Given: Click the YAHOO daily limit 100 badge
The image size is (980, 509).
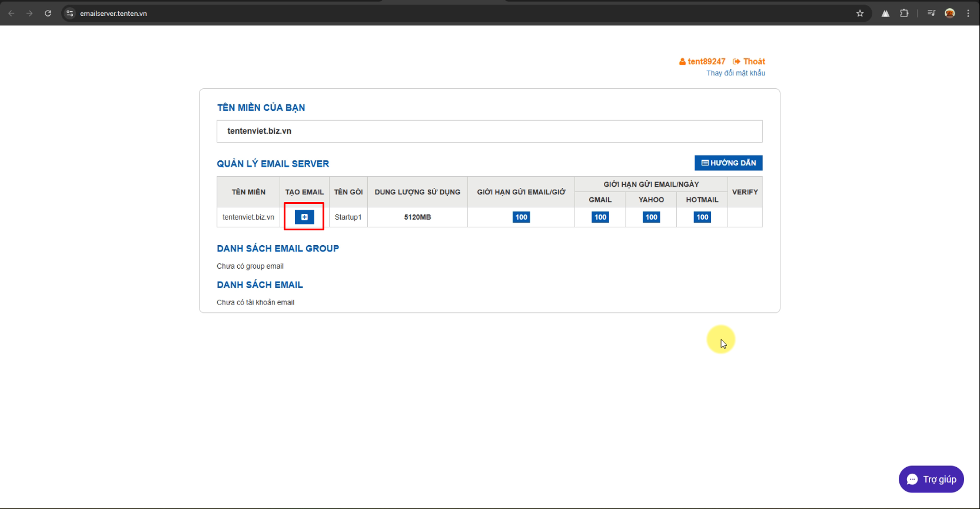Looking at the screenshot, I should pos(652,217).
